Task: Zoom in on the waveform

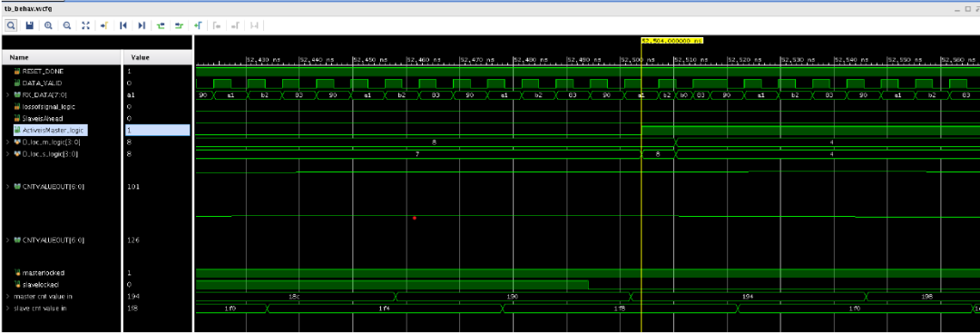Action: [x=48, y=25]
